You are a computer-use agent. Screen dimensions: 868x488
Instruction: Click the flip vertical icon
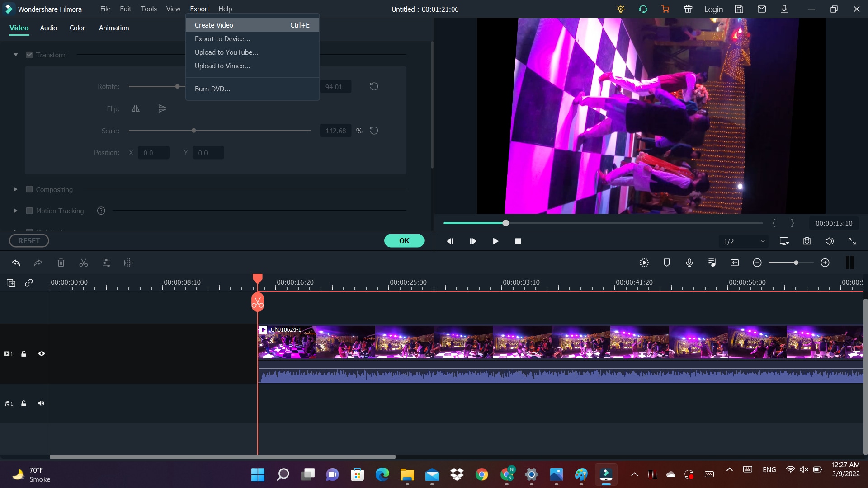tap(162, 108)
